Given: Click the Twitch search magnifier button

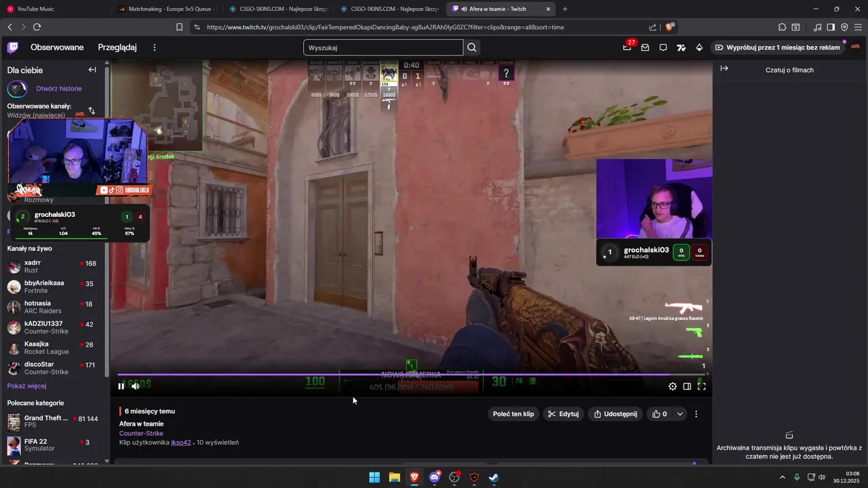Looking at the screenshot, I should click(x=472, y=47).
